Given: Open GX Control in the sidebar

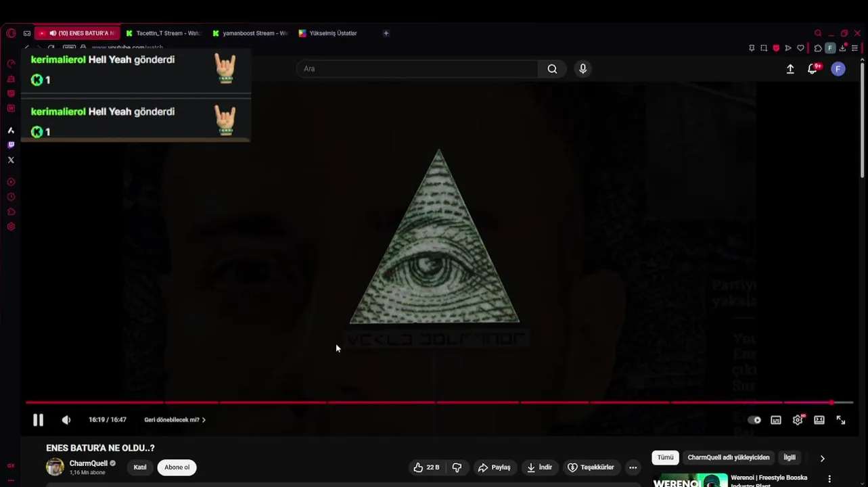Looking at the screenshot, I should tap(11, 64).
